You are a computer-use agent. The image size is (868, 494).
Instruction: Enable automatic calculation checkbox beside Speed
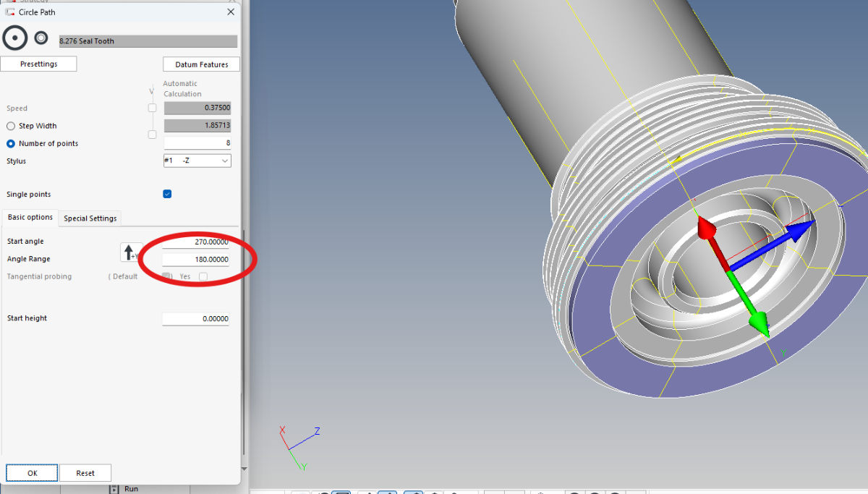(152, 108)
